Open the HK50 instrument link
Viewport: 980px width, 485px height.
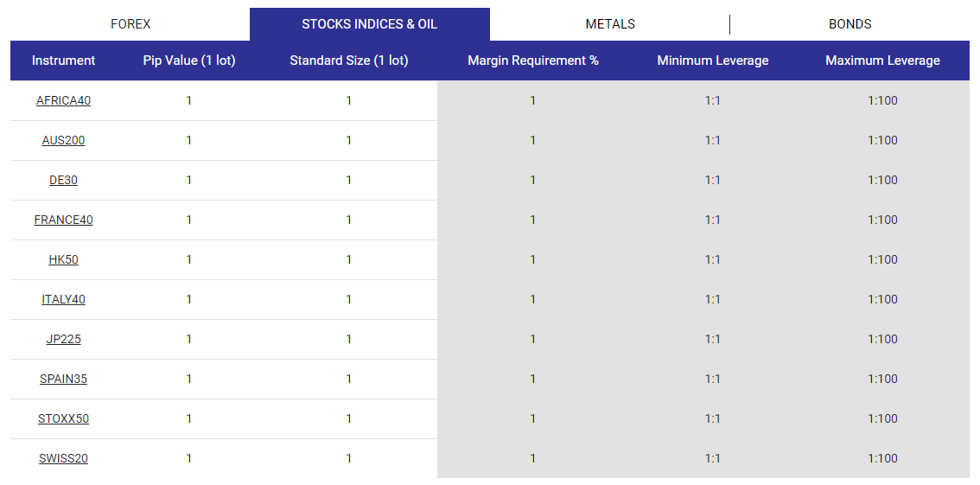point(63,259)
